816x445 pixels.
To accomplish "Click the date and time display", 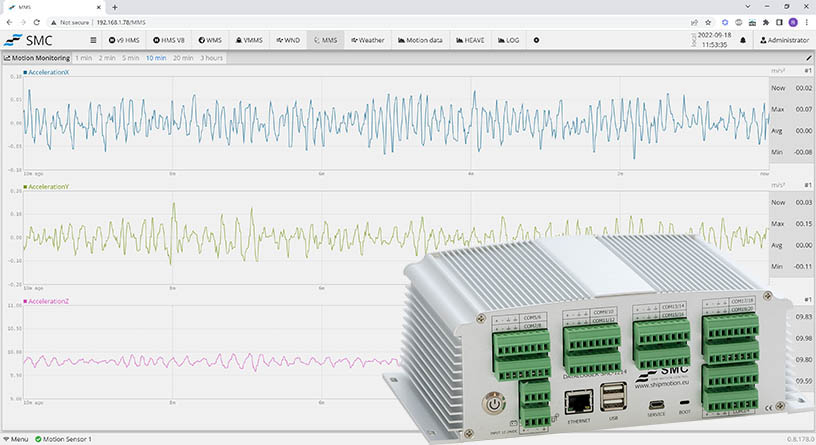I will pyautogui.click(x=714, y=40).
